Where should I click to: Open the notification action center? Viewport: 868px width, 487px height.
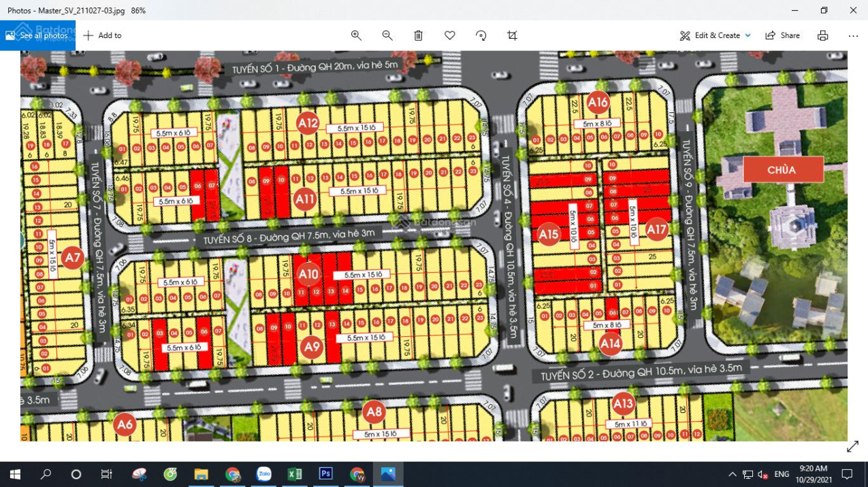point(847,474)
